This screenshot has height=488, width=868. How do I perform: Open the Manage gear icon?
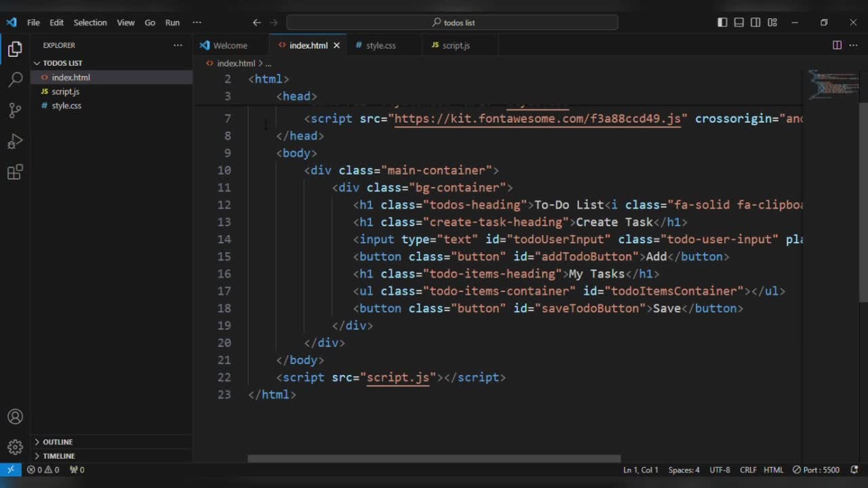pos(15,447)
